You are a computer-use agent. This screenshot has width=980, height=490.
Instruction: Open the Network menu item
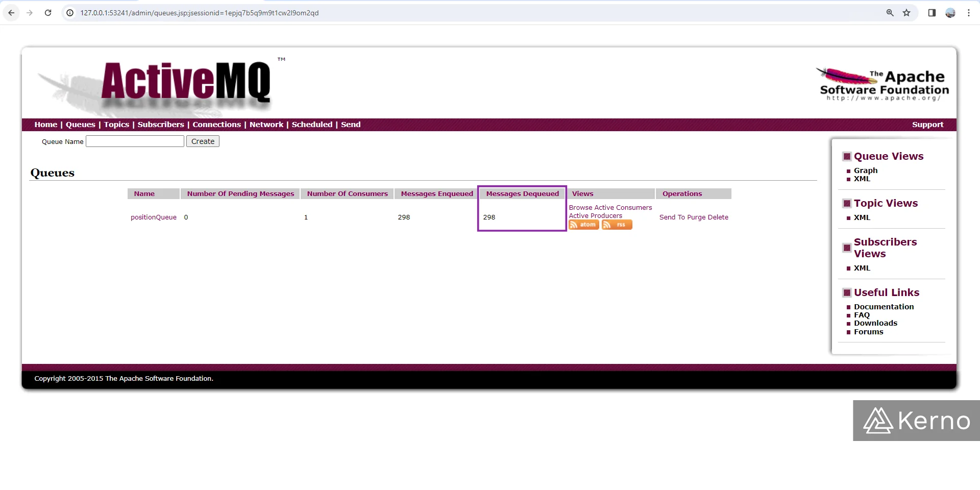pyautogui.click(x=266, y=125)
